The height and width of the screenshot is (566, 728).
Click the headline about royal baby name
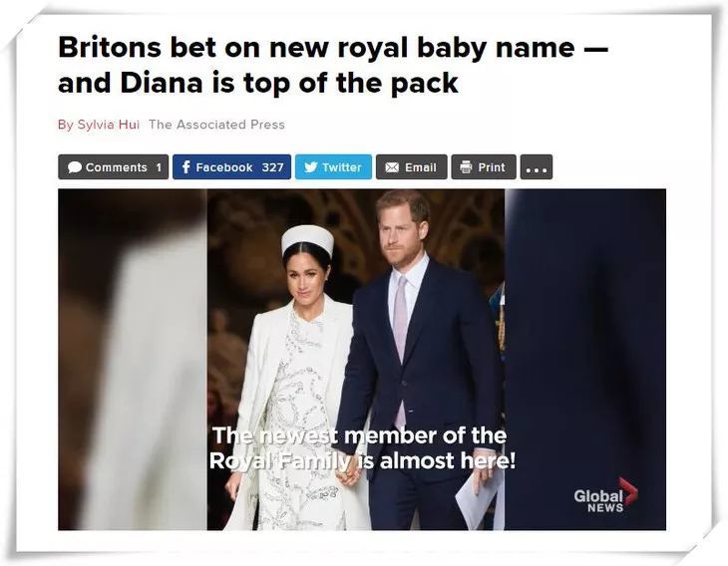333,65
